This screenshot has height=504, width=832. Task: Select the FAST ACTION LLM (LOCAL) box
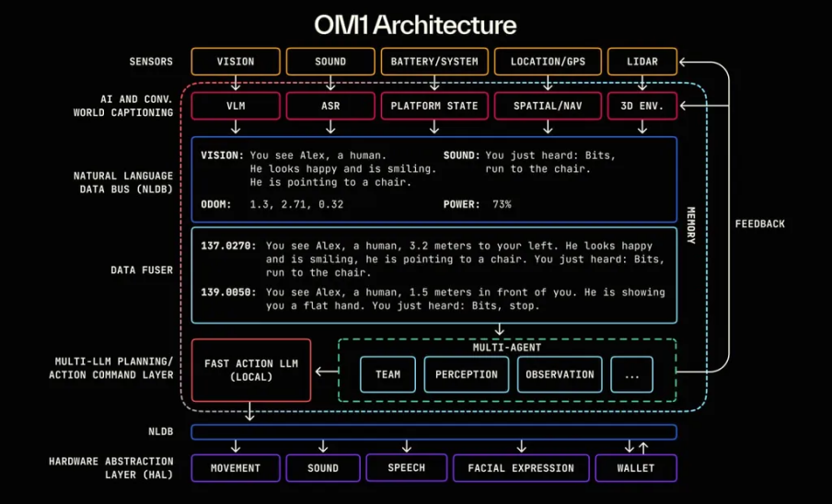(251, 370)
